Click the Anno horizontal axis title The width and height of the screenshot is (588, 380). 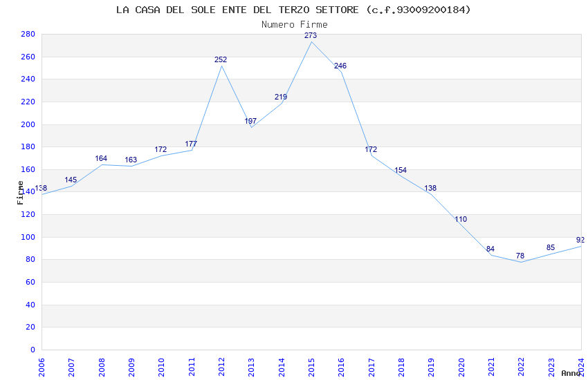tap(571, 373)
